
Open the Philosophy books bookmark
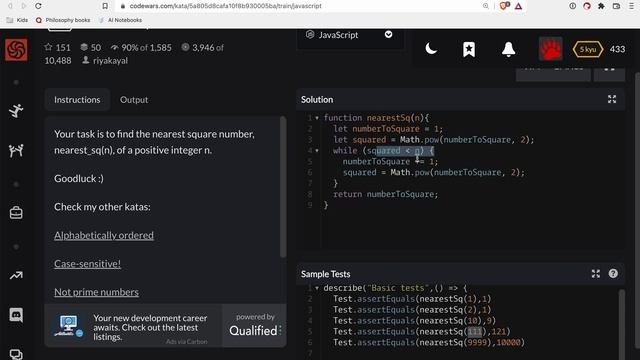63,20
